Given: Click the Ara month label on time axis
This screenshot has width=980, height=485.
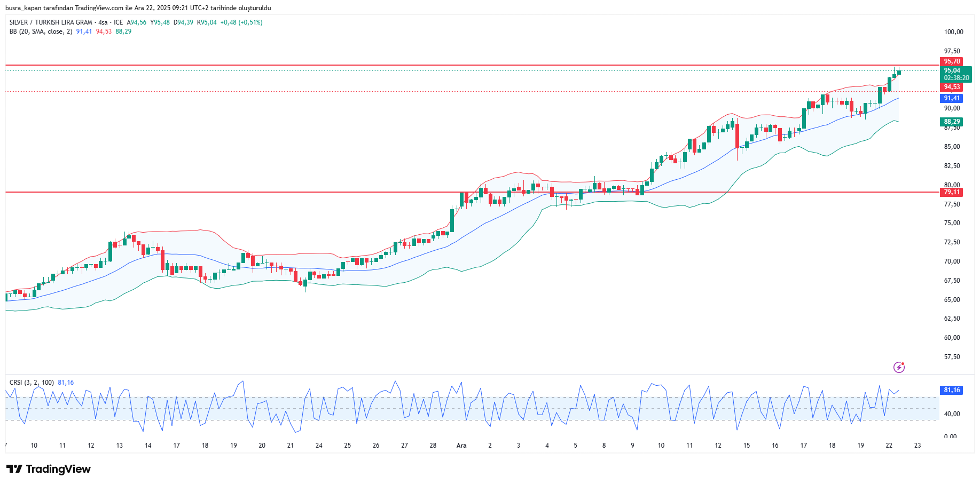Looking at the screenshot, I should 461,446.
